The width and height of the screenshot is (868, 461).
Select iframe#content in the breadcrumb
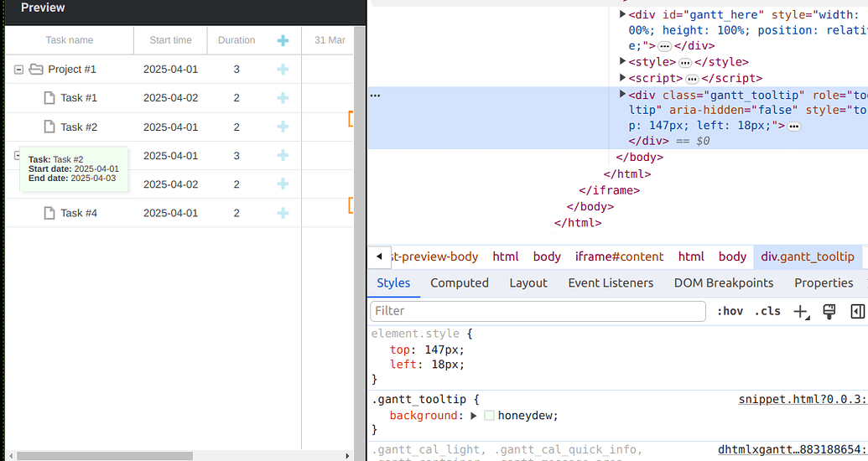(619, 256)
